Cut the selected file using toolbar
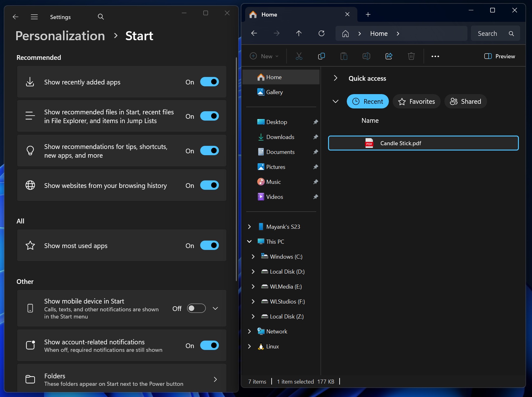 tap(299, 56)
